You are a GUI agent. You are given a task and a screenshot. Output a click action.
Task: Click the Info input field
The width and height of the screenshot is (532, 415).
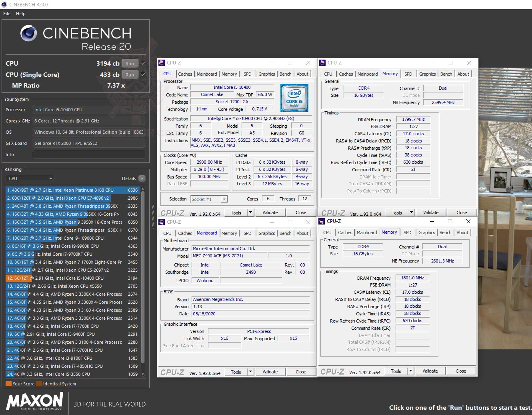tap(89, 154)
